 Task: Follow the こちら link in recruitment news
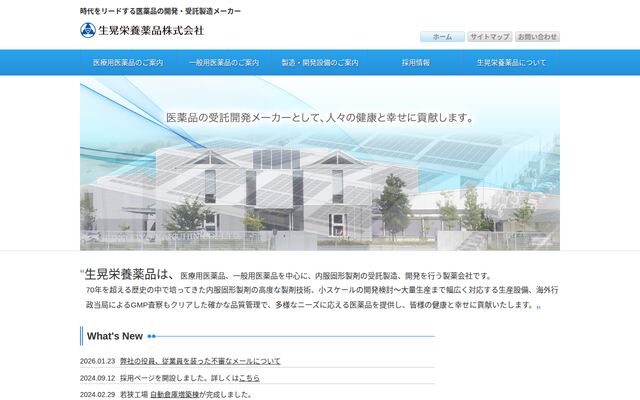(249, 378)
